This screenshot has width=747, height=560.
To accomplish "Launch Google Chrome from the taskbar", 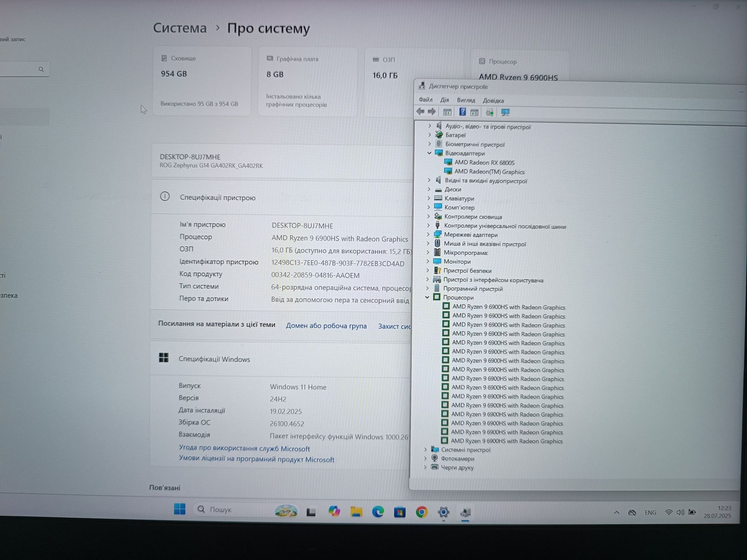I will [422, 512].
